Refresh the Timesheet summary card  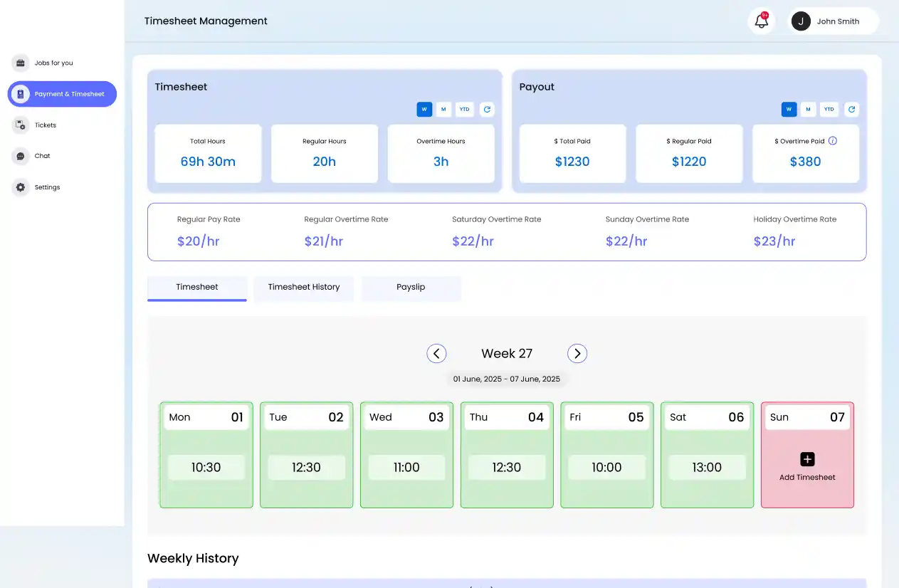[x=486, y=110]
